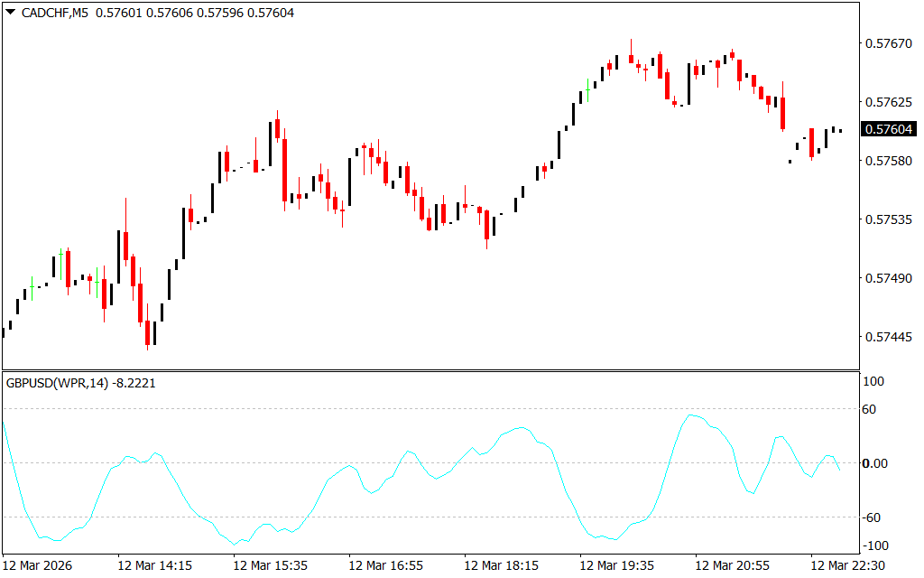Viewport: 924px width, 578px height.
Task: Click the 0.57580 price axis label
Action: pyautogui.click(x=889, y=161)
